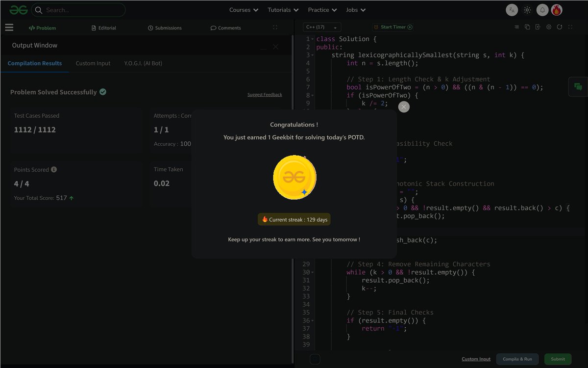Click the 'Your Total Score: 517' text
The height and width of the screenshot is (368, 588).
click(40, 198)
